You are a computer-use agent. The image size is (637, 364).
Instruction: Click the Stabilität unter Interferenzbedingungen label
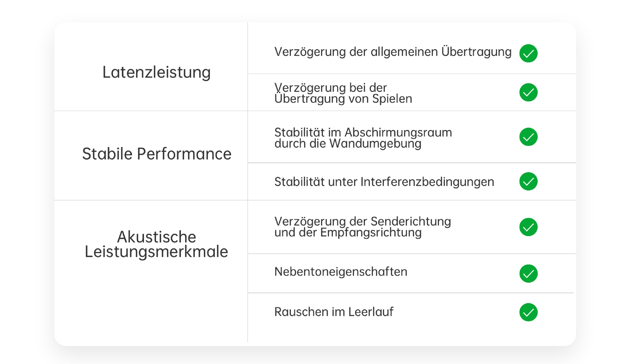pyautogui.click(x=384, y=182)
